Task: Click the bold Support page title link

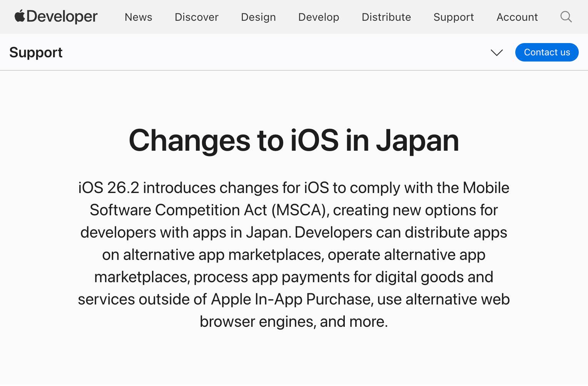Action: tap(36, 53)
